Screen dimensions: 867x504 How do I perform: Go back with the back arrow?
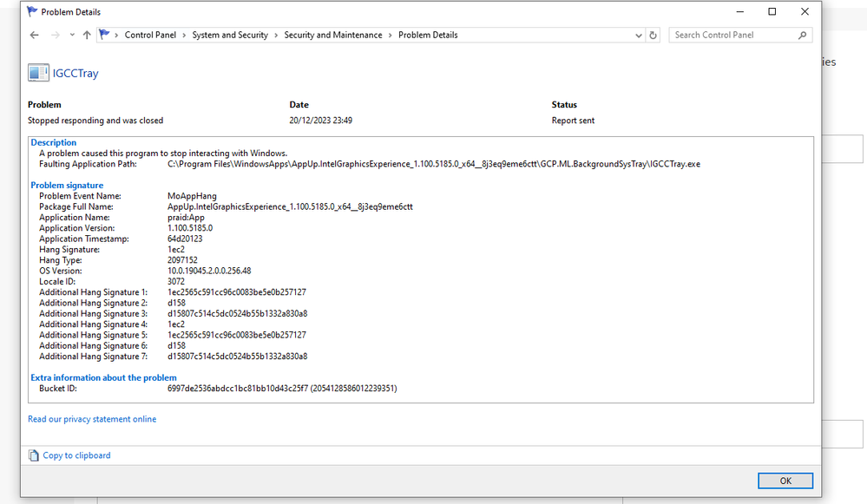[35, 35]
